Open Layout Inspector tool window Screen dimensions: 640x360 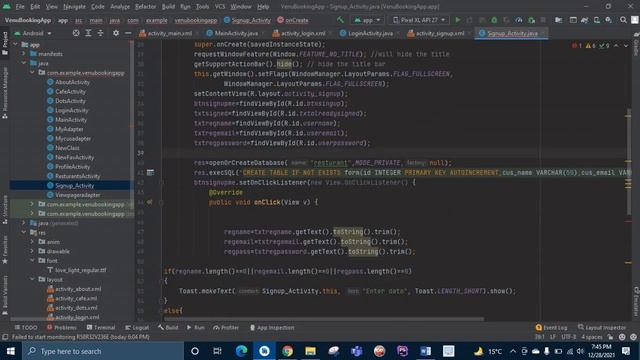pos(602,327)
